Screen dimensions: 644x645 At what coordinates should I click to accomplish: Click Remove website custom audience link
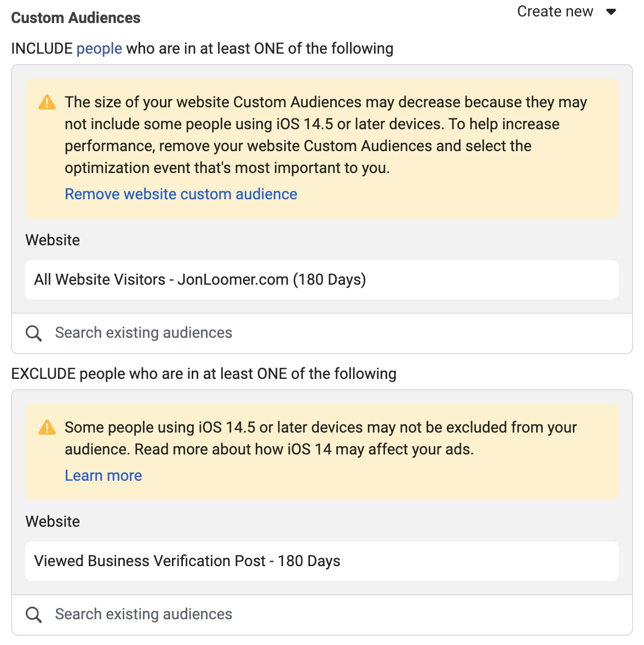[x=181, y=194]
